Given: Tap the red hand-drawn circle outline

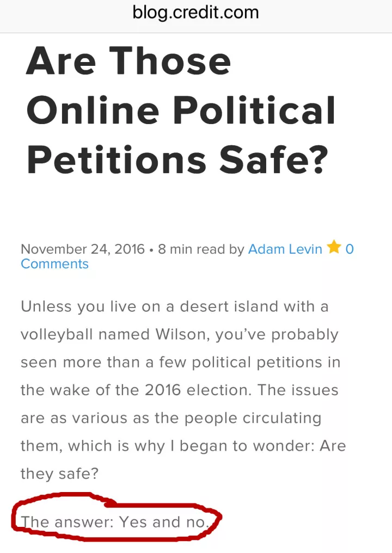Looking at the screenshot, I should click(x=117, y=517).
